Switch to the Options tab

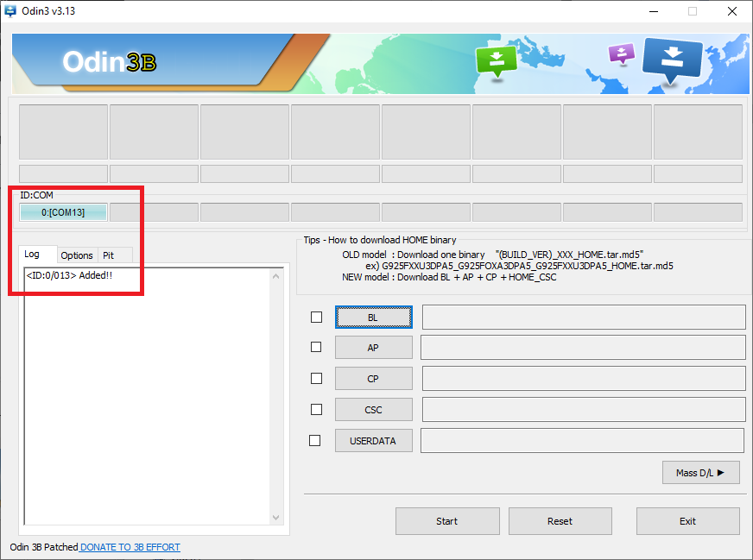coord(77,255)
